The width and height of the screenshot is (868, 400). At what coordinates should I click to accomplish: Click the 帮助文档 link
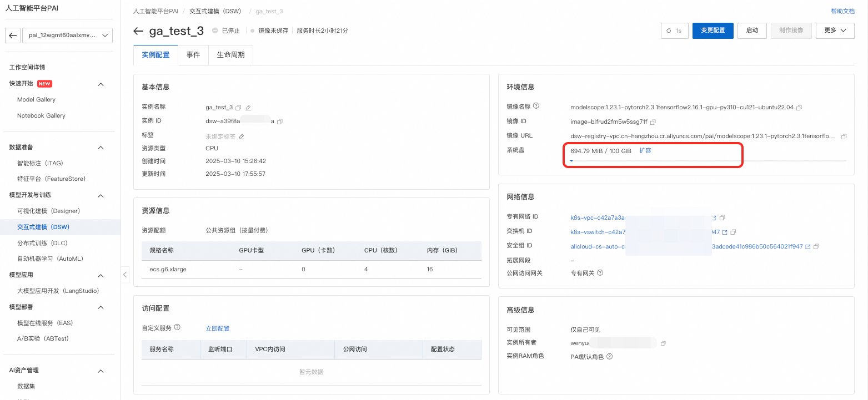(x=842, y=11)
